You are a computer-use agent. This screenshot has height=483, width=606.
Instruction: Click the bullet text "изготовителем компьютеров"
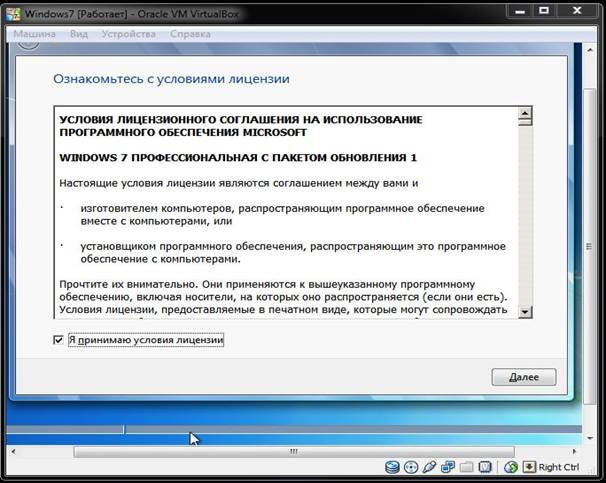coord(282,214)
